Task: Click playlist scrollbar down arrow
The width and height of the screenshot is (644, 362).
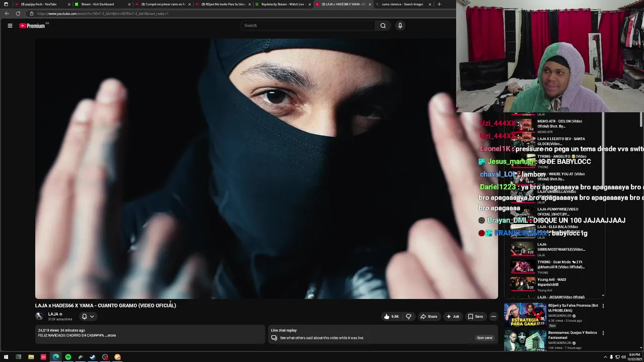Action: pyautogui.click(x=603, y=296)
